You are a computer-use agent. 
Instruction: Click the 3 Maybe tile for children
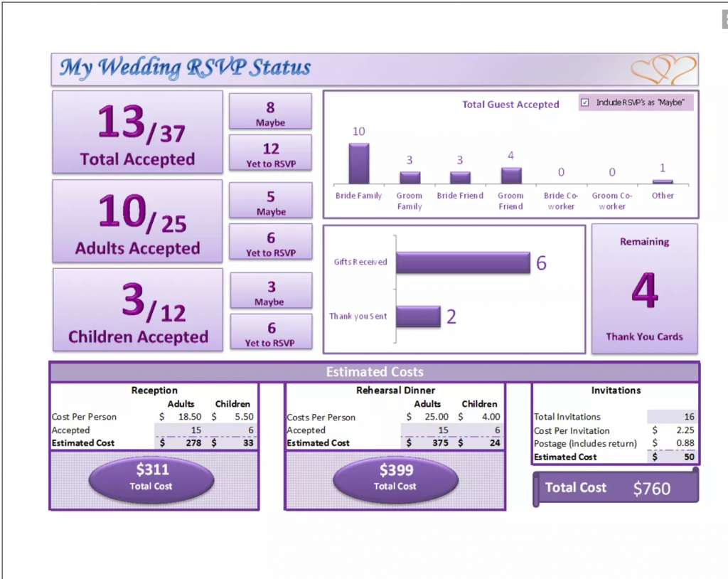[x=270, y=290]
